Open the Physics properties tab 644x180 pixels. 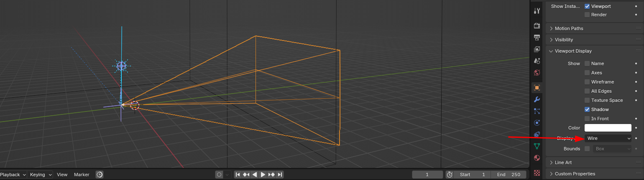click(537, 123)
